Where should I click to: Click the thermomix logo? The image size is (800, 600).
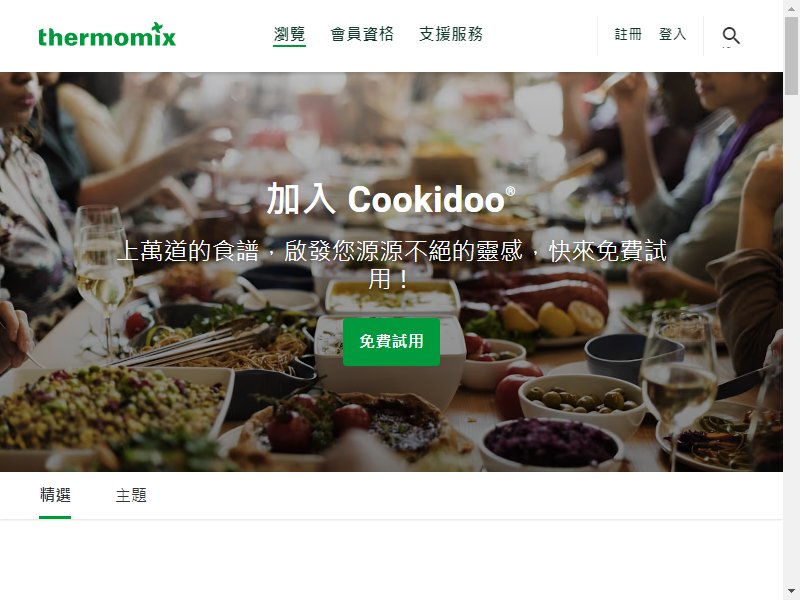tap(107, 35)
